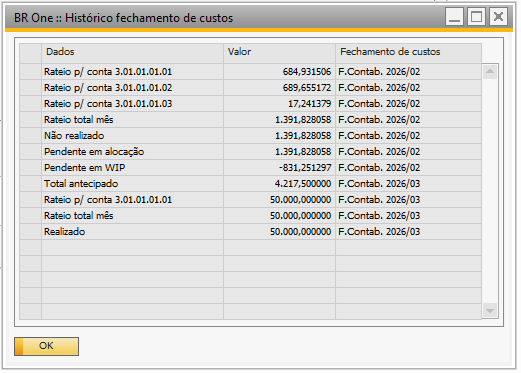The height and width of the screenshot is (373, 521).
Task: Select the 'Não realizado' row label
Action: (132, 136)
